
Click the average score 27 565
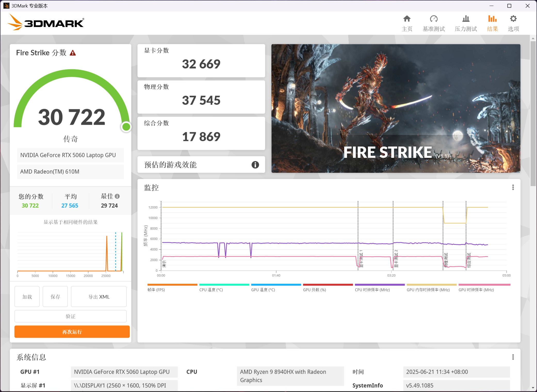(x=70, y=206)
